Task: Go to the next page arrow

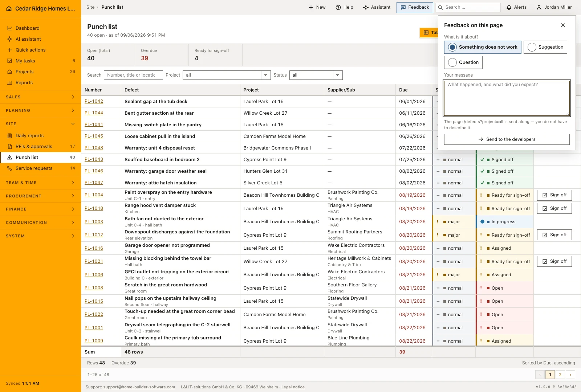Action: coord(570,375)
